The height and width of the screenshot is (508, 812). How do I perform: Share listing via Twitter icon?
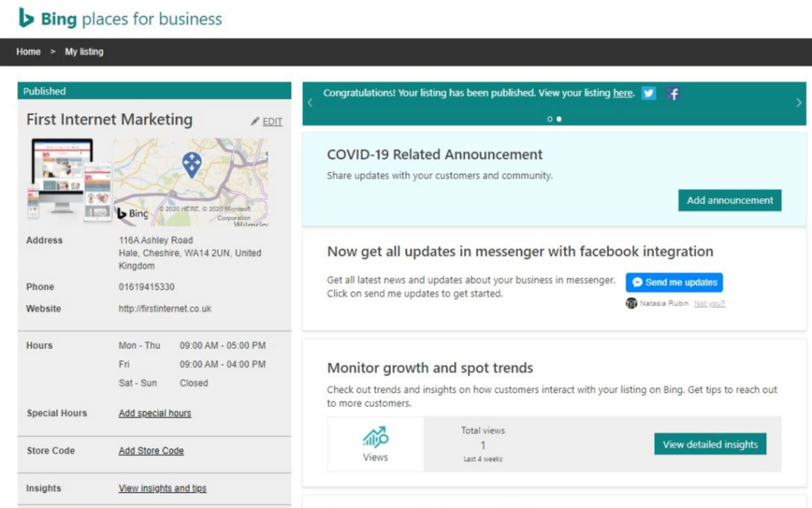649,94
